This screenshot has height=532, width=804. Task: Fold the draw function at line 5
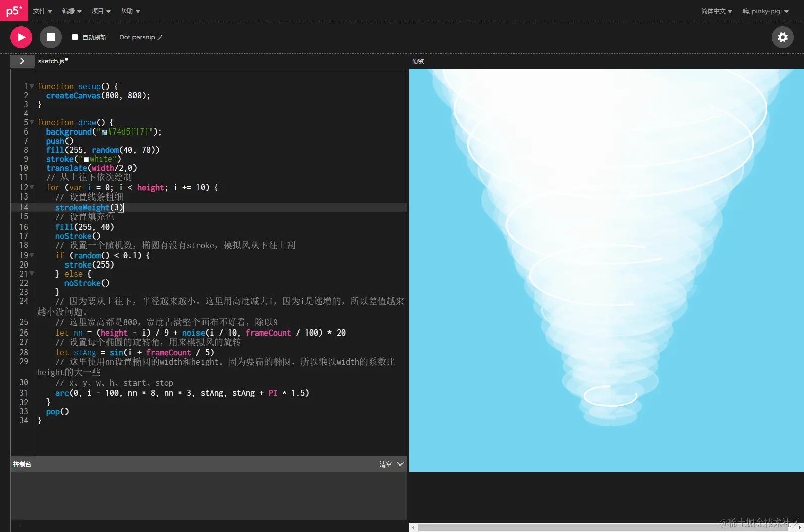(x=32, y=122)
